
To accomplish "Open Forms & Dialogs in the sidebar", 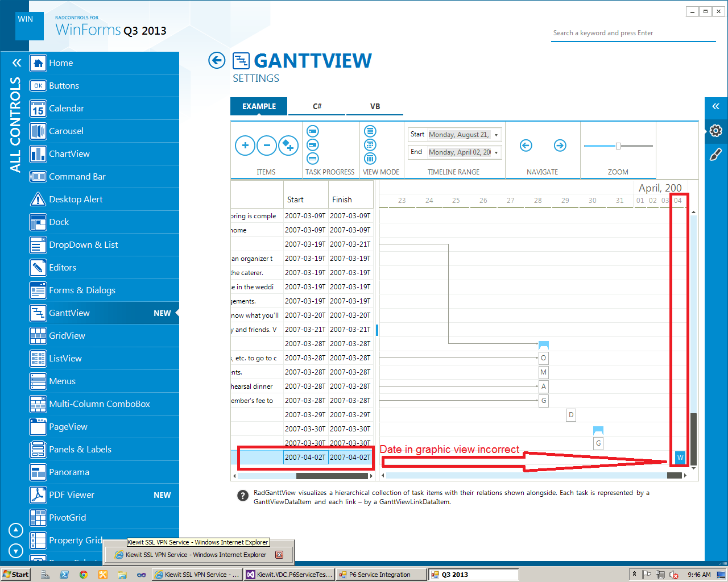I will [x=104, y=290].
